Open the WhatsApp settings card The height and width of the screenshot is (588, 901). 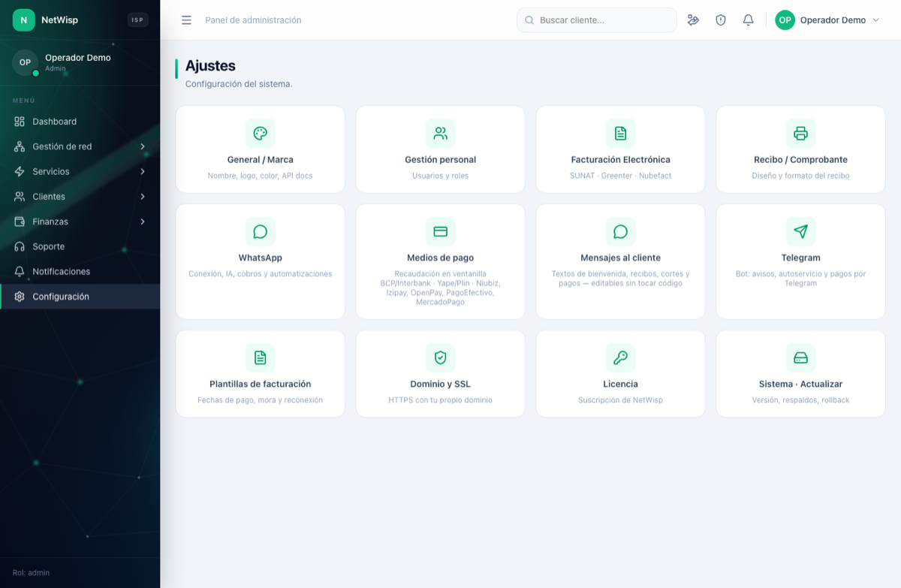(261, 261)
